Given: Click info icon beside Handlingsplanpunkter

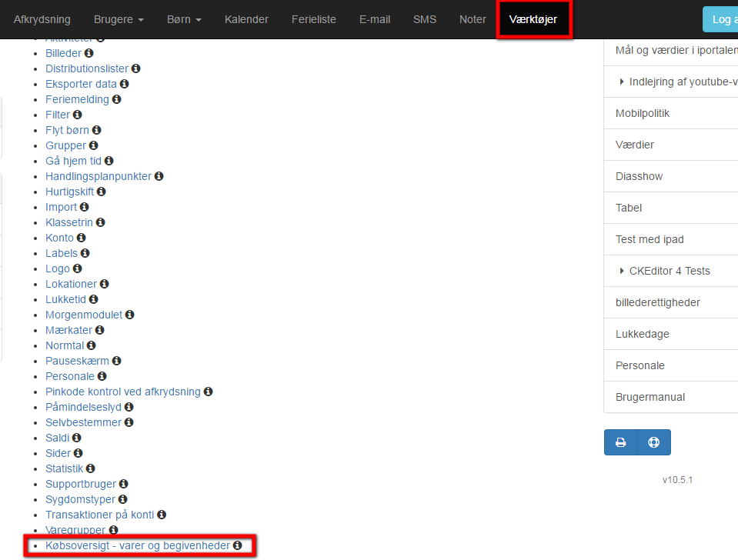Looking at the screenshot, I should click(x=159, y=176).
